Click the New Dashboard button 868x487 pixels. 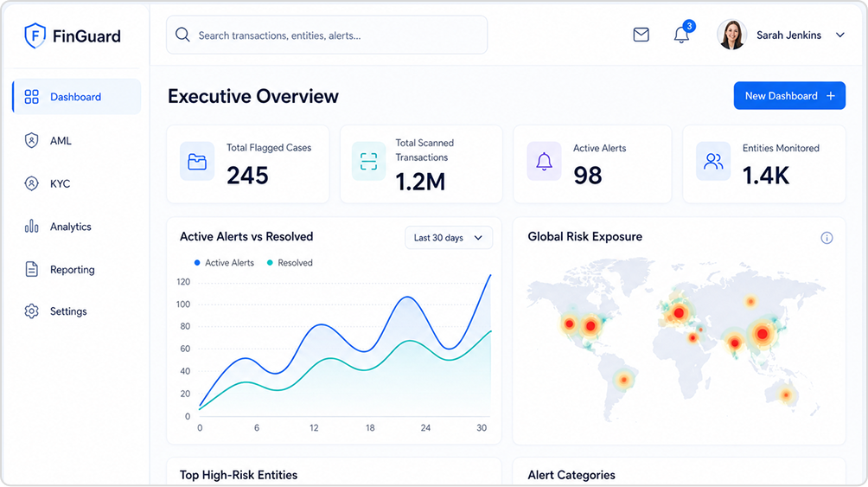coord(789,96)
